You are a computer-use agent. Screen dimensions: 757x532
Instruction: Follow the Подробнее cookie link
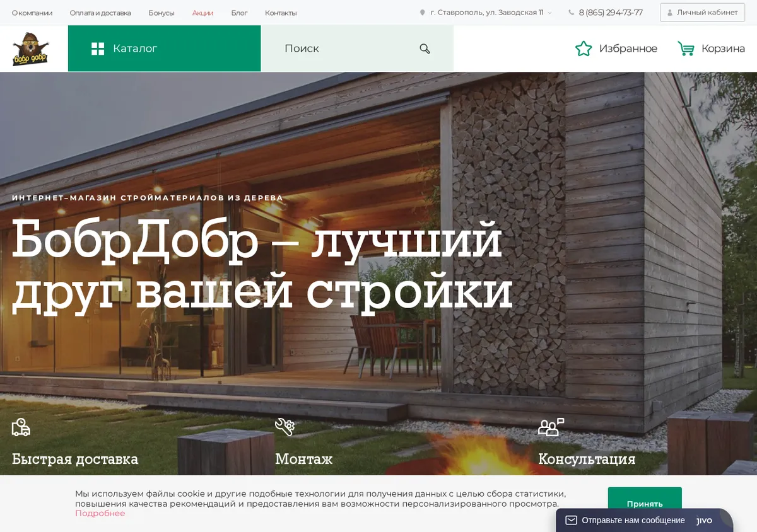[100, 513]
